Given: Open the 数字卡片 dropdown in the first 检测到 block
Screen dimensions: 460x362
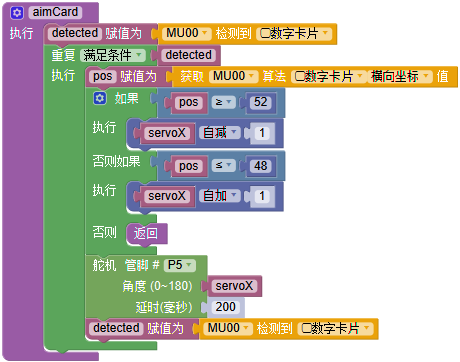Looking at the screenshot, I should tap(294, 33).
